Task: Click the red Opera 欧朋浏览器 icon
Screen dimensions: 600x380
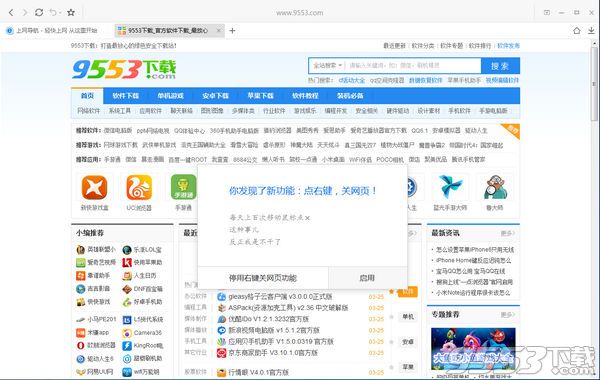Action: click(80, 346)
